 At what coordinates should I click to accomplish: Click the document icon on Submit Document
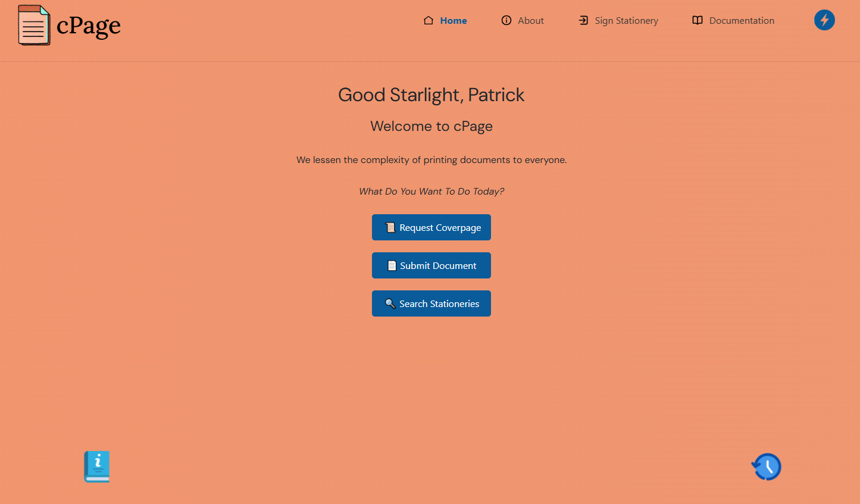[x=391, y=265]
